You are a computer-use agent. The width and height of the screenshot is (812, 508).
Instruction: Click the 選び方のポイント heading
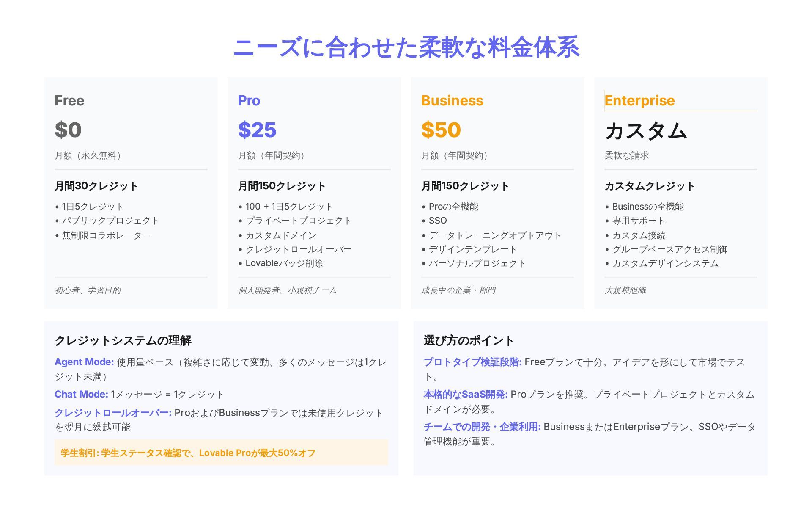click(x=469, y=340)
